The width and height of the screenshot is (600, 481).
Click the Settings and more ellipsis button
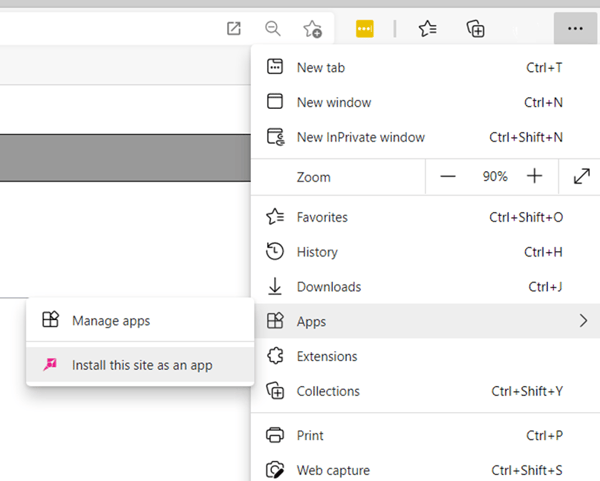coord(574,29)
